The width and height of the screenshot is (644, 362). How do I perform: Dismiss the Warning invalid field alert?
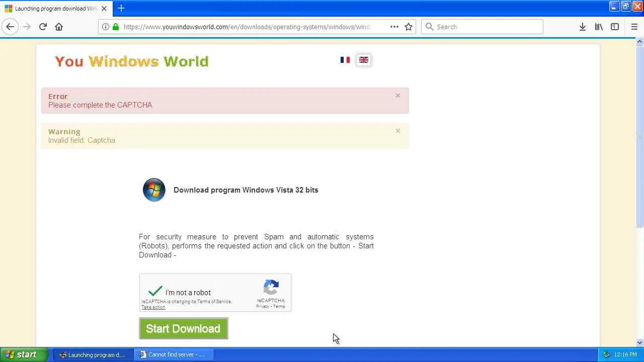point(397,131)
